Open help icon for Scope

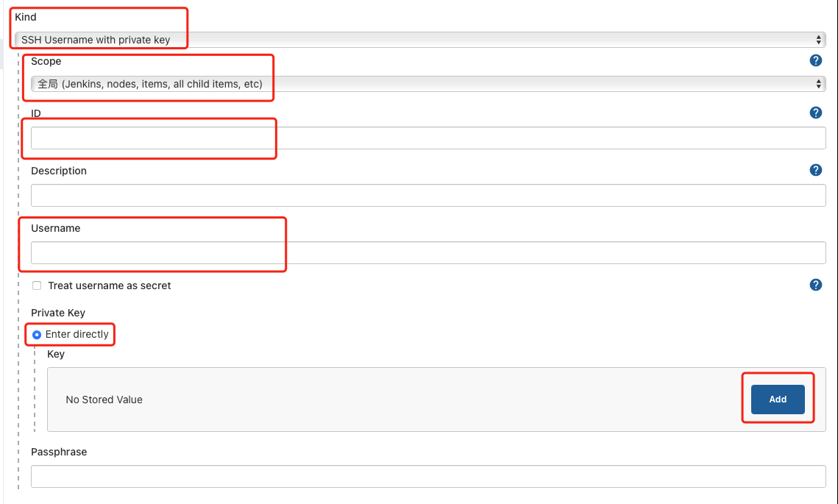[x=815, y=60]
